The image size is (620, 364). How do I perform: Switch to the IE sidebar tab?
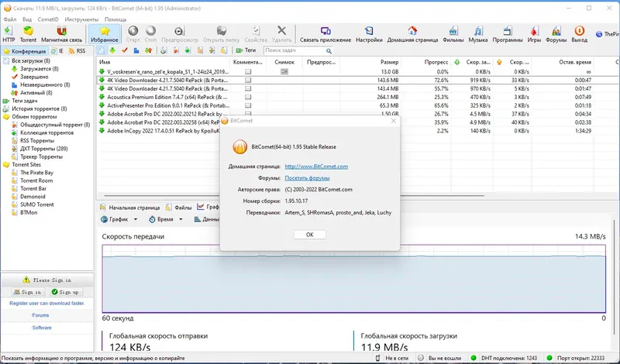tap(57, 51)
